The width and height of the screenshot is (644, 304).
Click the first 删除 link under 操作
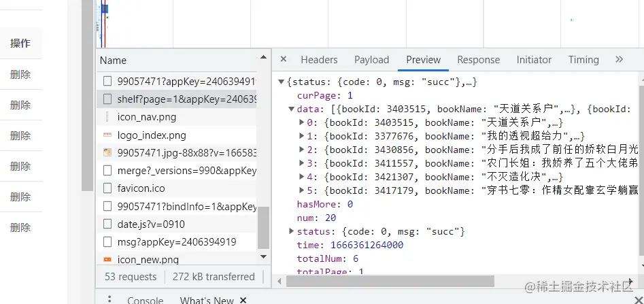coord(20,75)
